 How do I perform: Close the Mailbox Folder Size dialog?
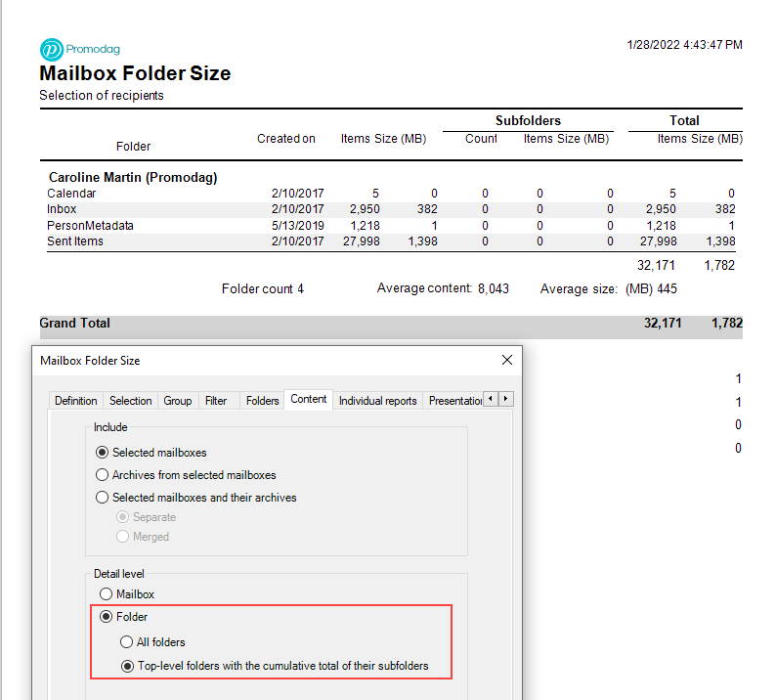(x=506, y=360)
